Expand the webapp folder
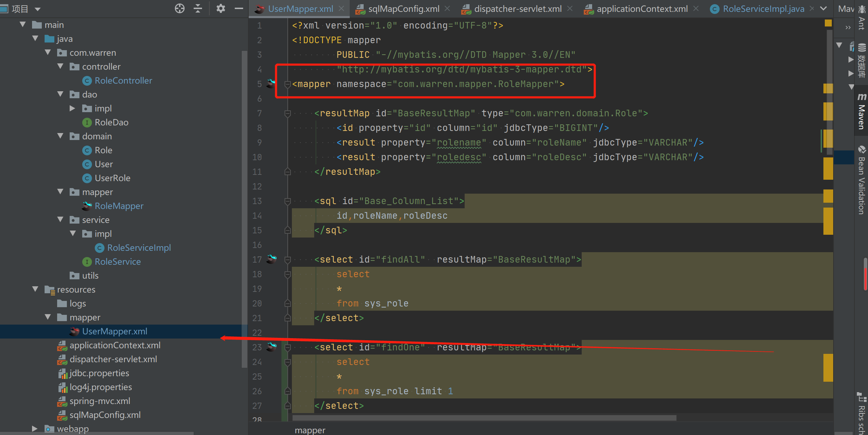Image resolution: width=868 pixels, height=435 pixels. click(x=35, y=428)
